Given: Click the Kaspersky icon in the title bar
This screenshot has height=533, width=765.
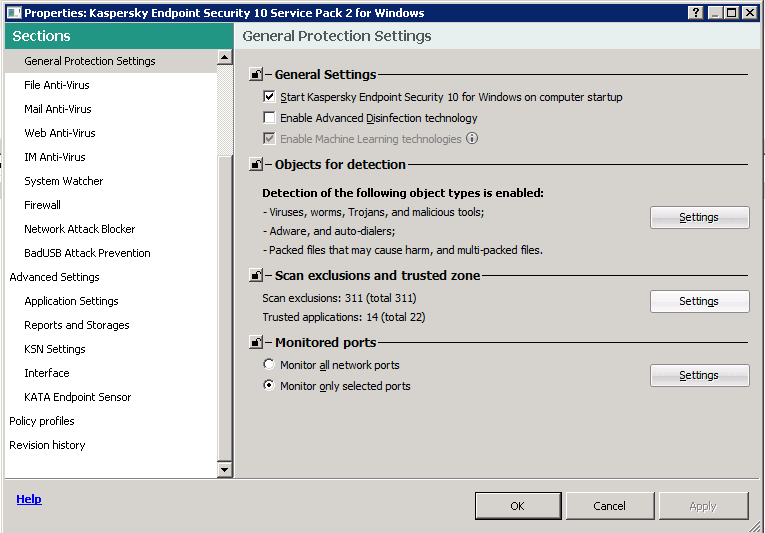Looking at the screenshot, I should coord(11,13).
